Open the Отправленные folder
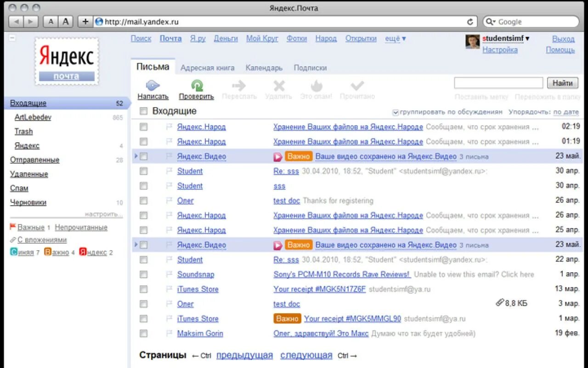Image resolution: width=588 pixels, height=368 pixels. click(34, 160)
